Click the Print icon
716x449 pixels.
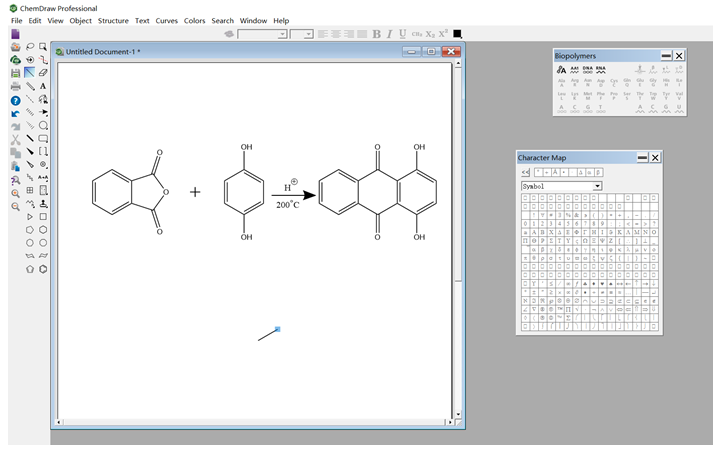pyautogui.click(x=16, y=86)
